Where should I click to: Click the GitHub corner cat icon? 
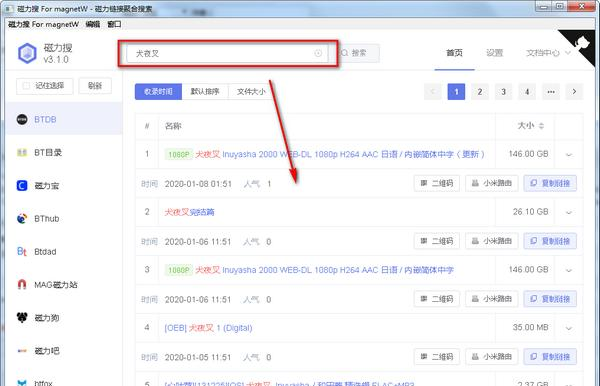pyautogui.click(x=583, y=42)
